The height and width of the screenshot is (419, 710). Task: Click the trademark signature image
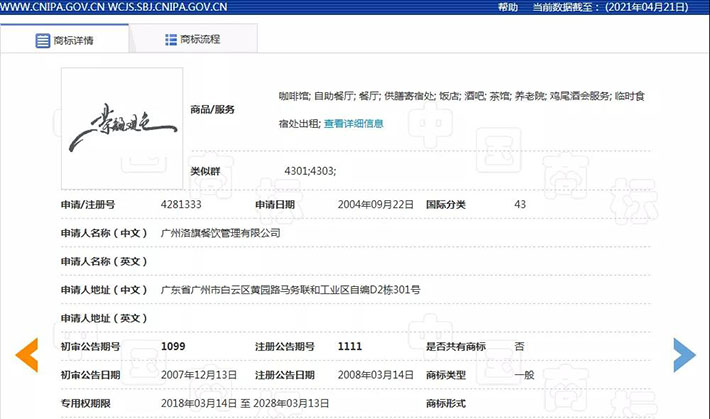(122, 129)
